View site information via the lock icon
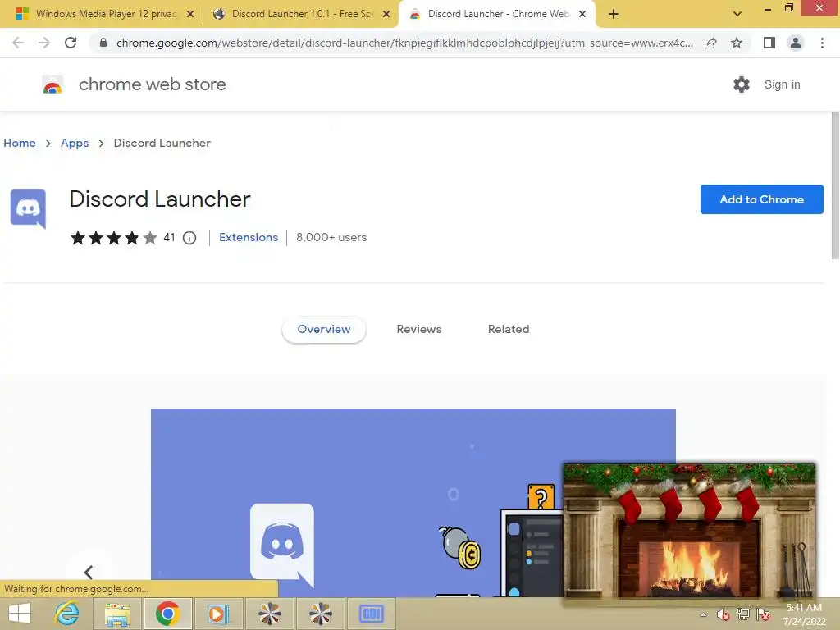This screenshot has height=630, width=840. pyautogui.click(x=103, y=43)
